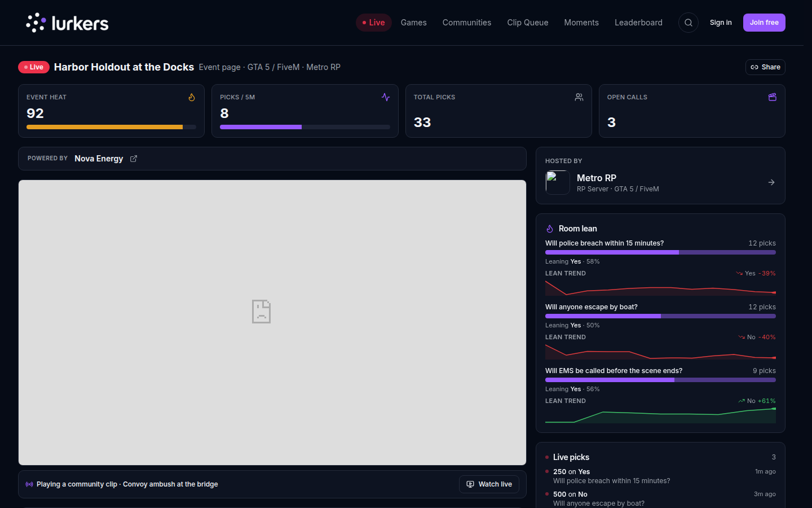The height and width of the screenshot is (508, 812).
Task: Click 'Leaning Yes · 56%' text
Action: (572, 389)
